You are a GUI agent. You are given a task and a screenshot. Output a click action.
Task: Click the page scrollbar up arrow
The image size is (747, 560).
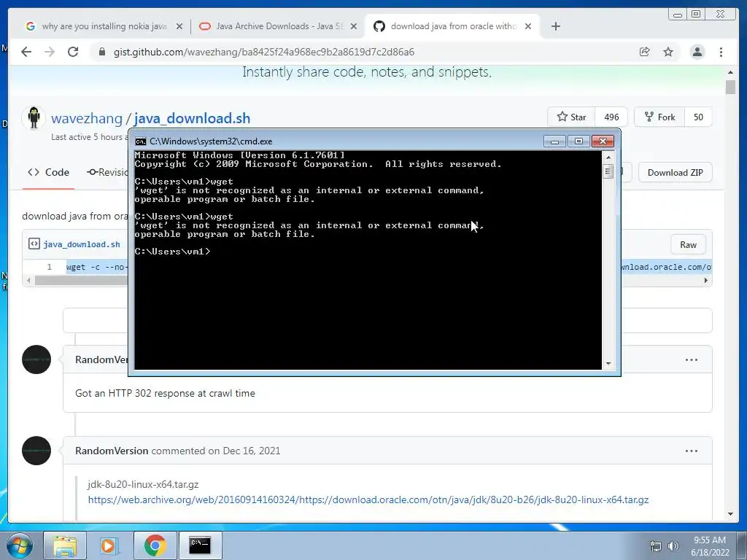click(730, 72)
